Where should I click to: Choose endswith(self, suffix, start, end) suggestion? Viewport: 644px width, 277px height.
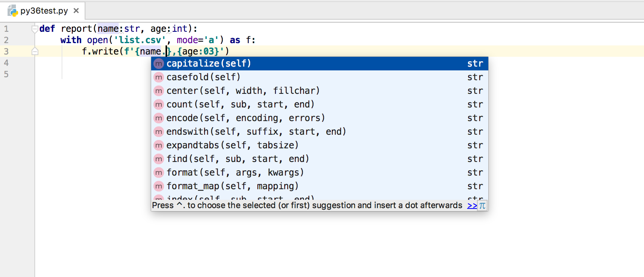(256, 132)
